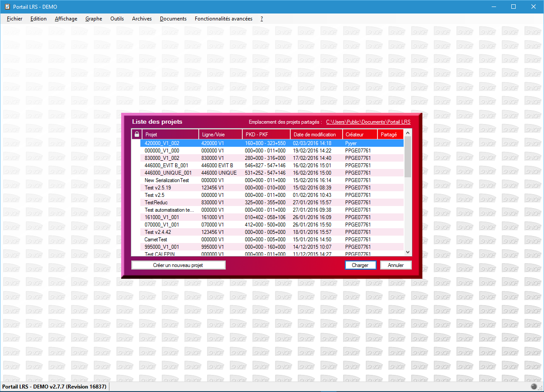Open the Fonctionnalités avancées menu

223,19
